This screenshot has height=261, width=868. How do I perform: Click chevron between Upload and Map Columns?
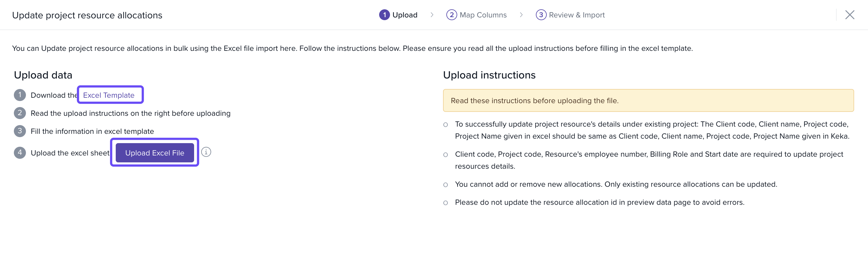pyautogui.click(x=432, y=15)
